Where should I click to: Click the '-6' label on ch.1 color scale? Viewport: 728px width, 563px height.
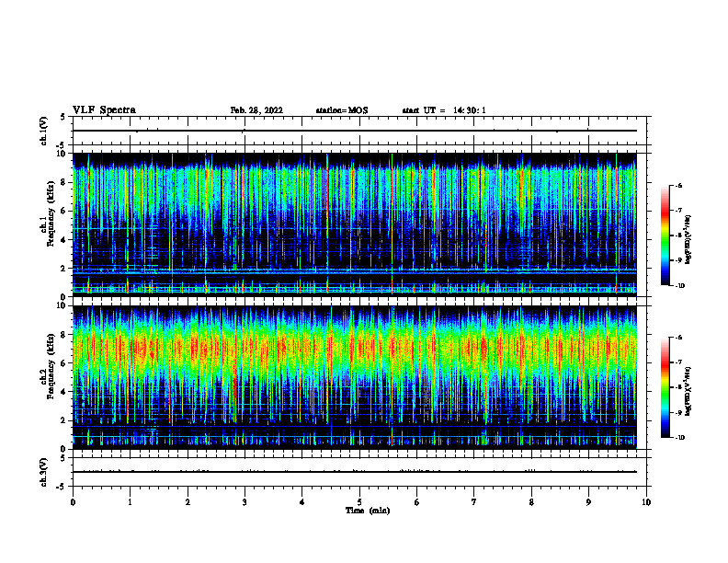point(679,186)
